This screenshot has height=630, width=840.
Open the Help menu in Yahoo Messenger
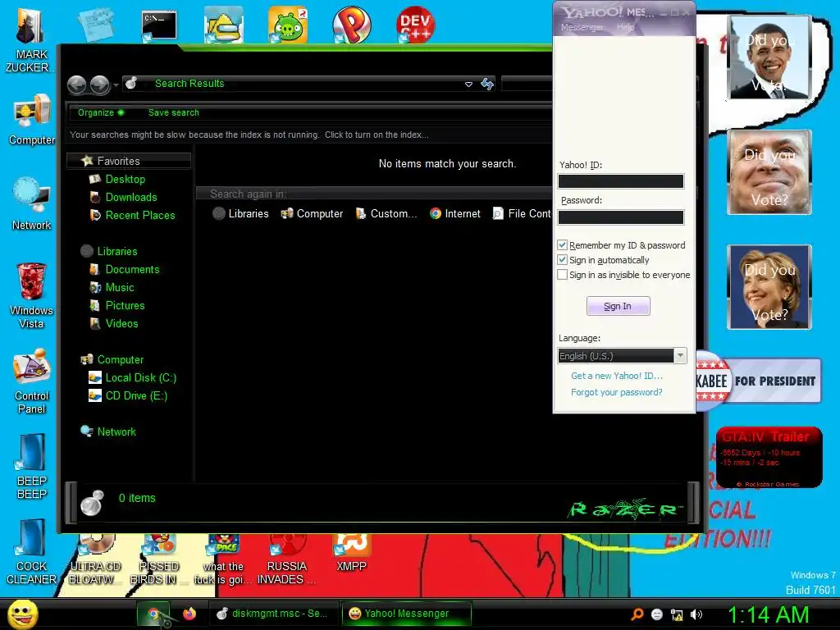tap(625, 27)
